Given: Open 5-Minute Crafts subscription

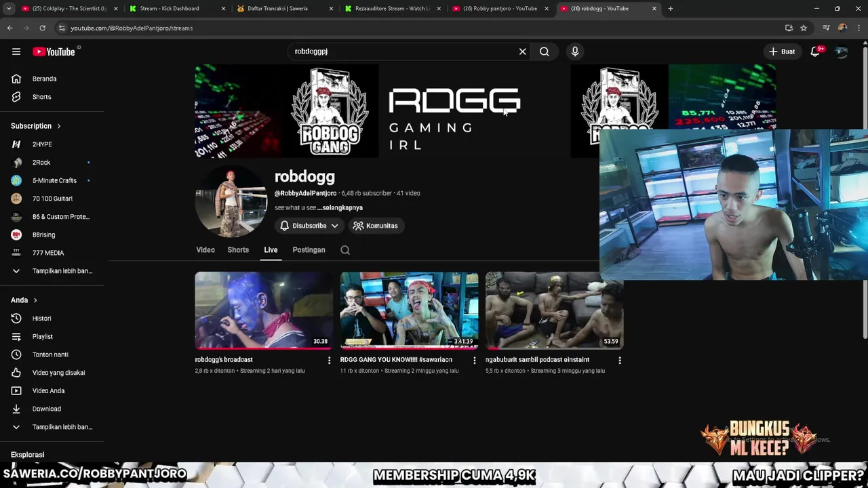Looking at the screenshot, I should [x=53, y=180].
